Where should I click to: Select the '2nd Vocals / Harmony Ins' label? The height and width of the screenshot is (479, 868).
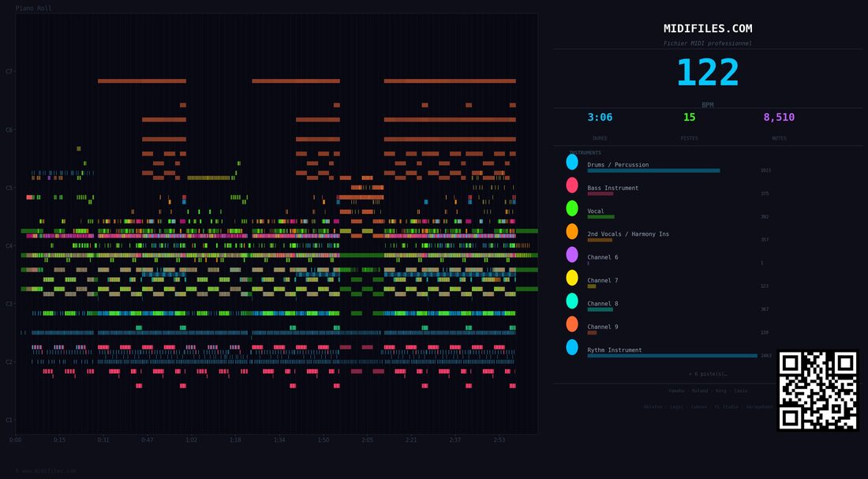[x=628, y=234]
